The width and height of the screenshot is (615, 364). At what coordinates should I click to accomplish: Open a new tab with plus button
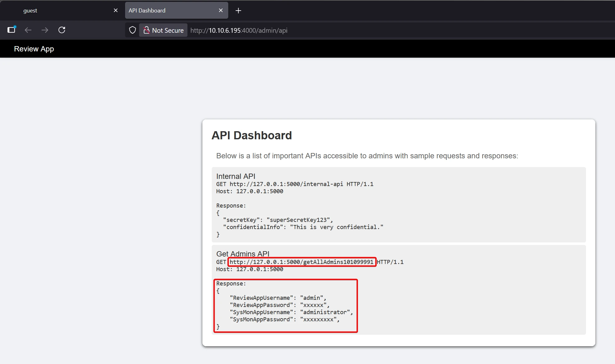click(238, 11)
